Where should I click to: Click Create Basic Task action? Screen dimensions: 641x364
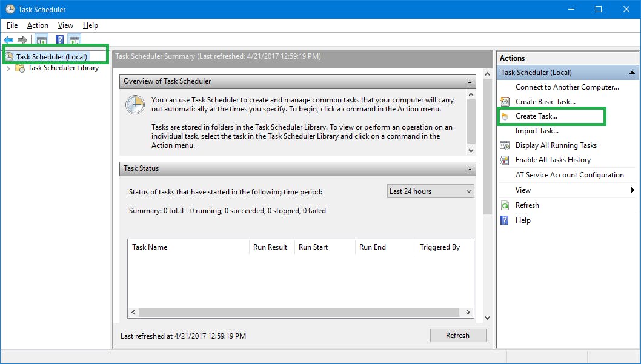point(545,102)
